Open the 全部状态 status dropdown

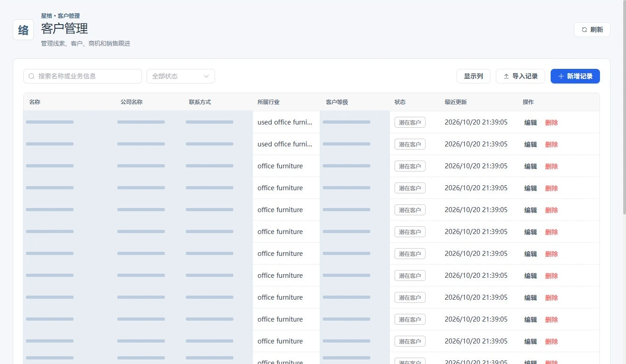click(181, 76)
